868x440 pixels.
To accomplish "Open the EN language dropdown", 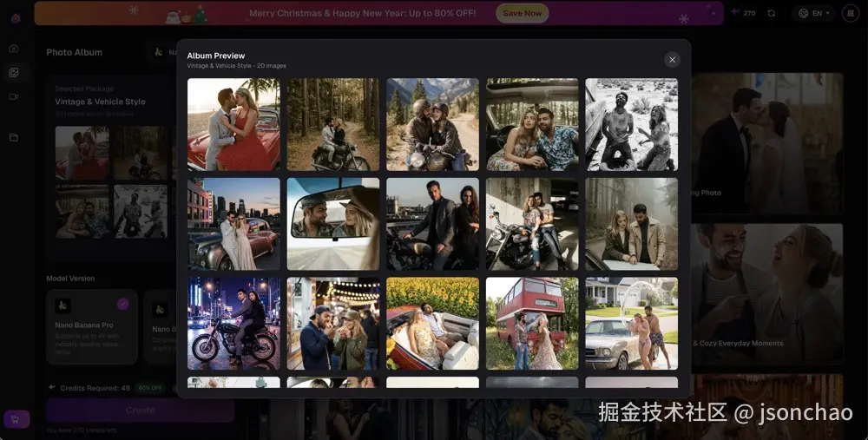I will pyautogui.click(x=813, y=13).
